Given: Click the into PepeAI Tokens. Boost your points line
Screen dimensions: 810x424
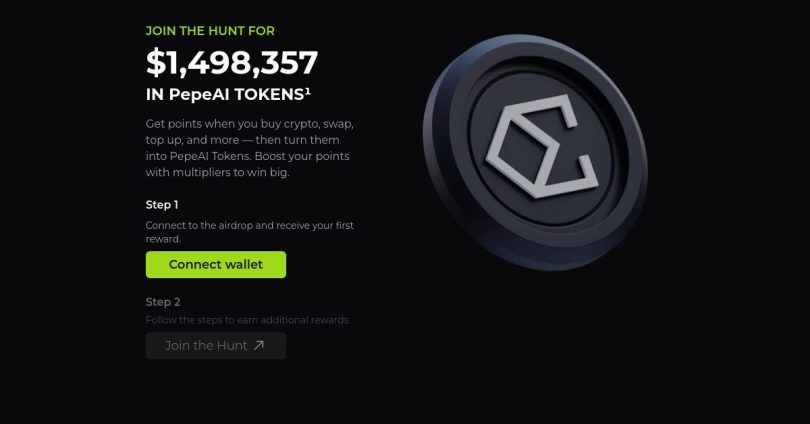Looking at the screenshot, I should (x=247, y=156).
